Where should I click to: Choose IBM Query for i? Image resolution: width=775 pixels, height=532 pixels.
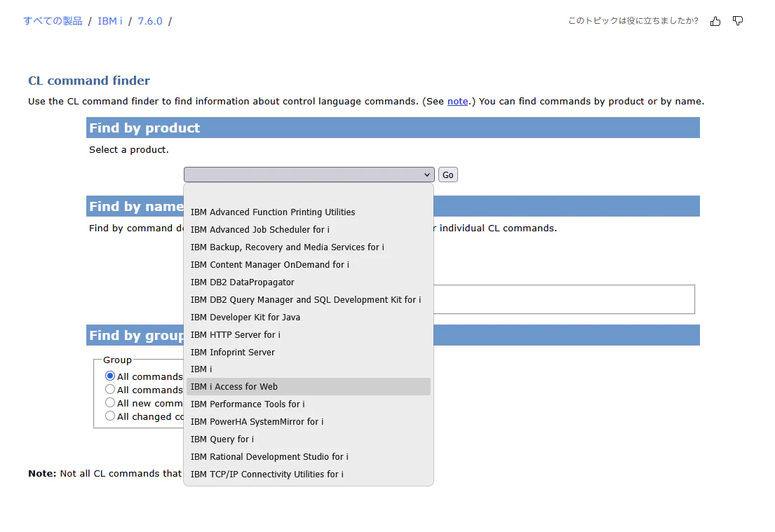(x=309, y=439)
